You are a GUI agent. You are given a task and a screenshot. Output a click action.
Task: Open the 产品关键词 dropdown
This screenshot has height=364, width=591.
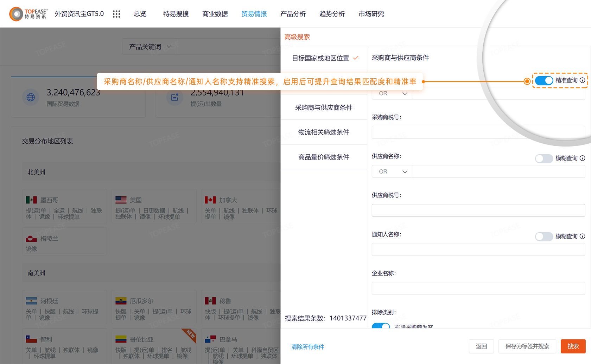click(150, 47)
